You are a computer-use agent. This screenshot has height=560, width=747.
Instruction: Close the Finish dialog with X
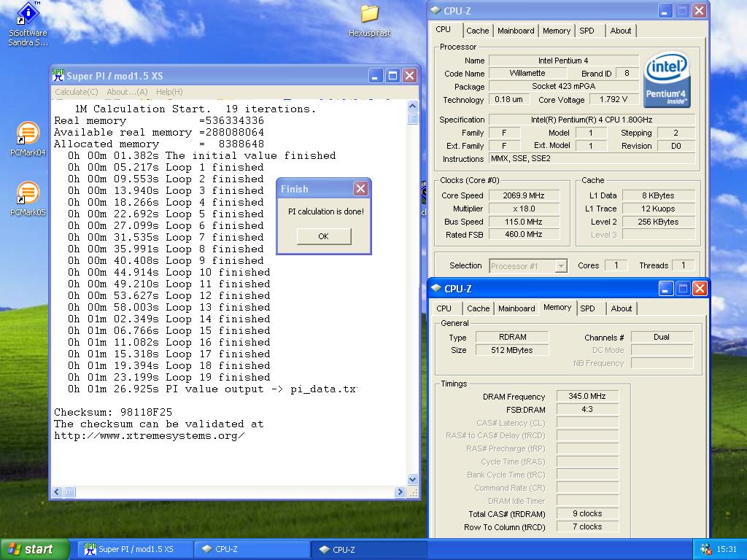click(x=360, y=189)
